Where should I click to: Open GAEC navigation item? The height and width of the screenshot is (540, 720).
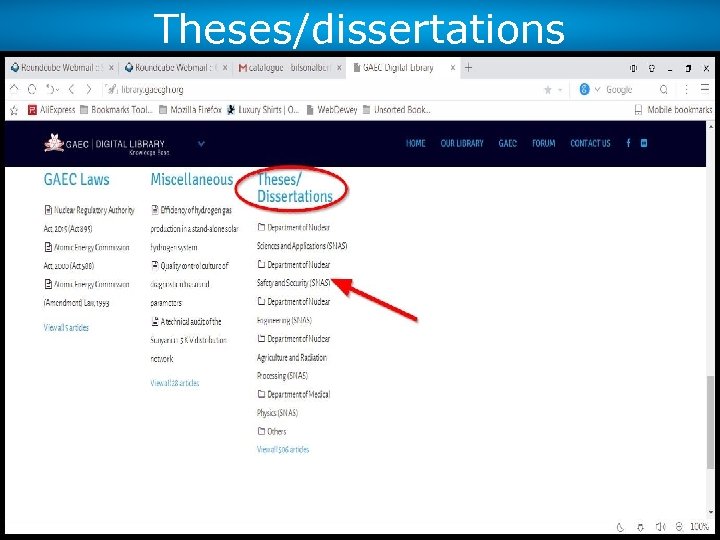click(x=507, y=143)
